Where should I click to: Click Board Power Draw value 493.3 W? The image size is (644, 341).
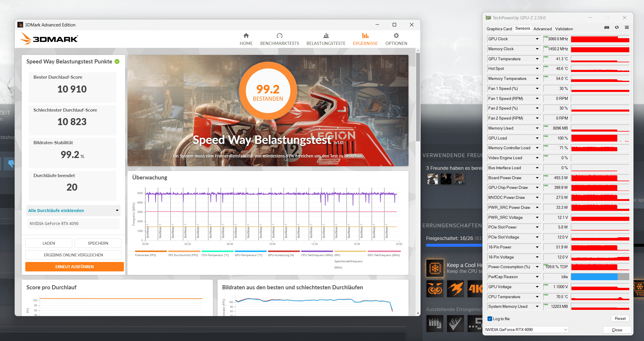click(556, 178)
